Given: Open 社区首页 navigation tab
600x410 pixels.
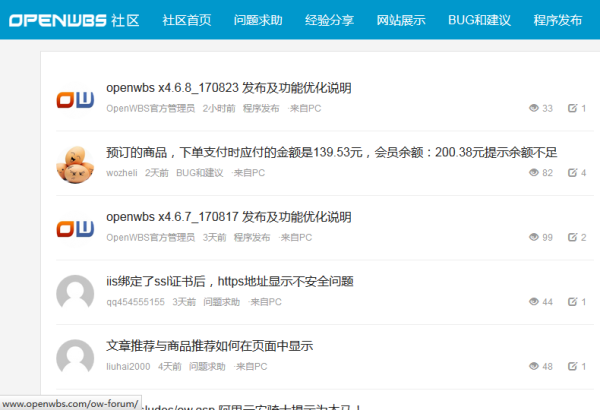Looking at the screenshot, I should (187, 20).
